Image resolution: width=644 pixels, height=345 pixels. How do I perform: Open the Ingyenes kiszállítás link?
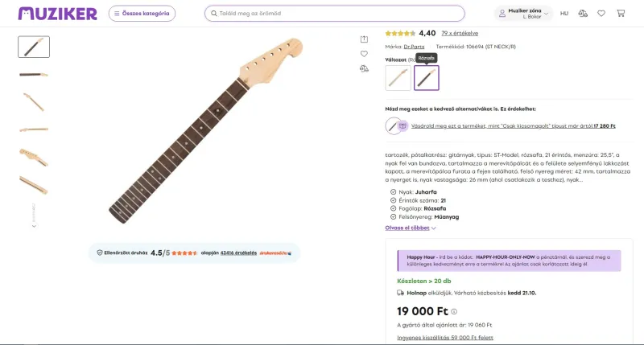445,338
